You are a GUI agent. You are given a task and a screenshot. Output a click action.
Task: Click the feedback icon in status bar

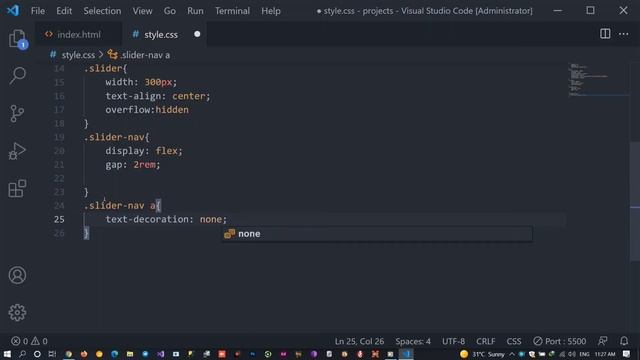pyautogui.click(x=602, y=341)
